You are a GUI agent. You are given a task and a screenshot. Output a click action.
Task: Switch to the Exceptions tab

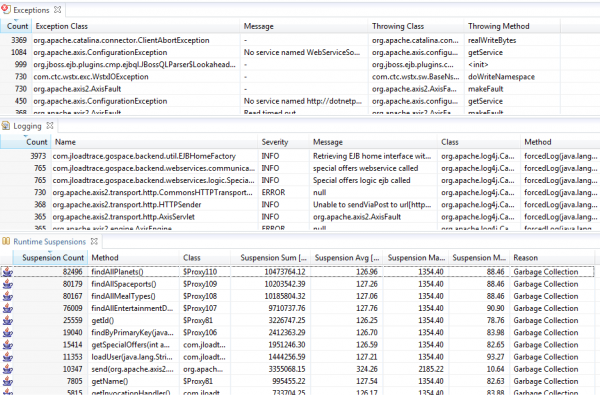pyautogui.click(x=31, y=10)
